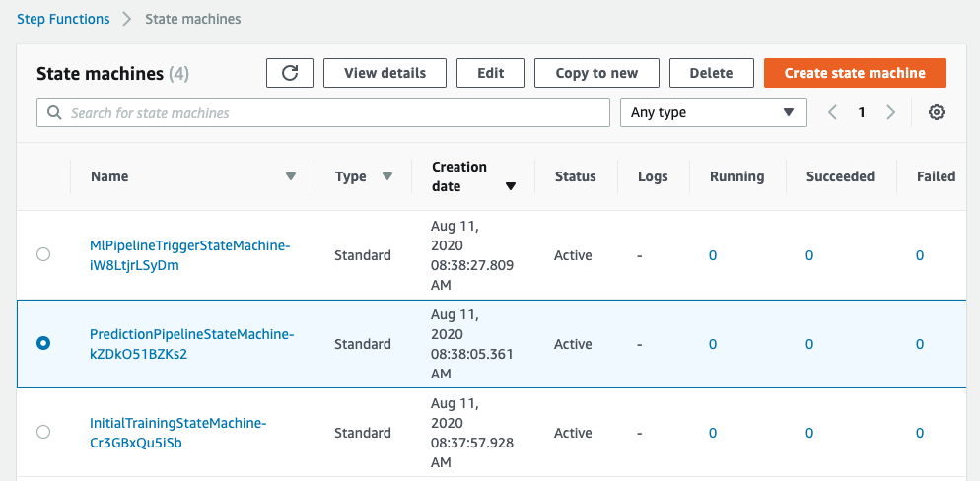This screenshot has width=980, height=481.
Task: Click the breadcrumb separator chevron
Action: 127,19
